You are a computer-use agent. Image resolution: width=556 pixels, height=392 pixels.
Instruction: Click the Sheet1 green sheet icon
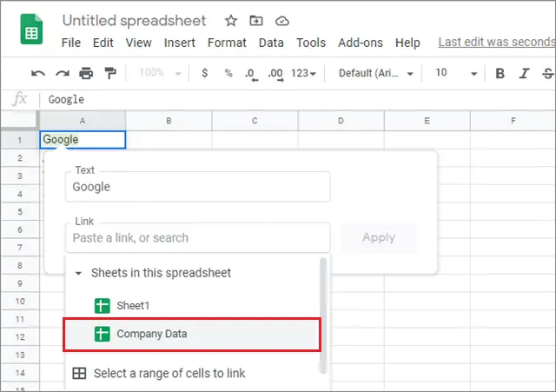(x=103, y=306)
